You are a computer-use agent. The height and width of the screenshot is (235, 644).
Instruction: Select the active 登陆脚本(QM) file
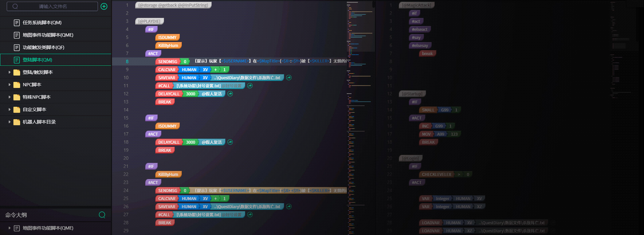click(x=37, y=60)
